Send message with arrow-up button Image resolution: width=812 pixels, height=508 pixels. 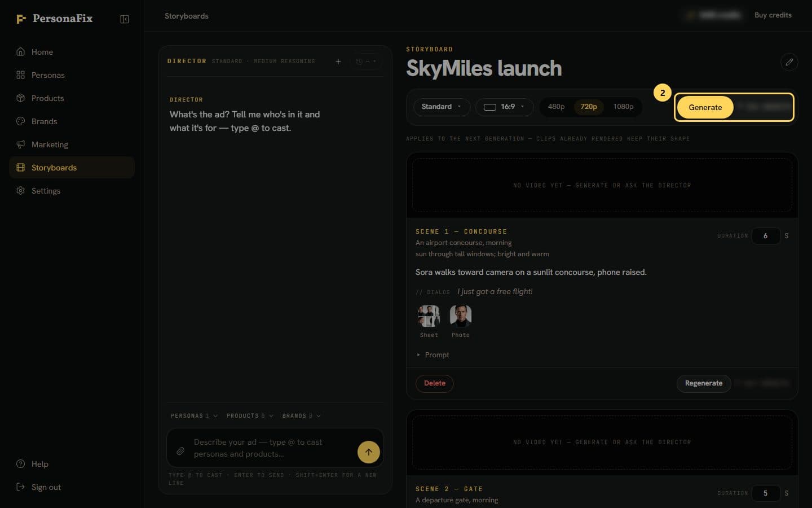[369, 452]
